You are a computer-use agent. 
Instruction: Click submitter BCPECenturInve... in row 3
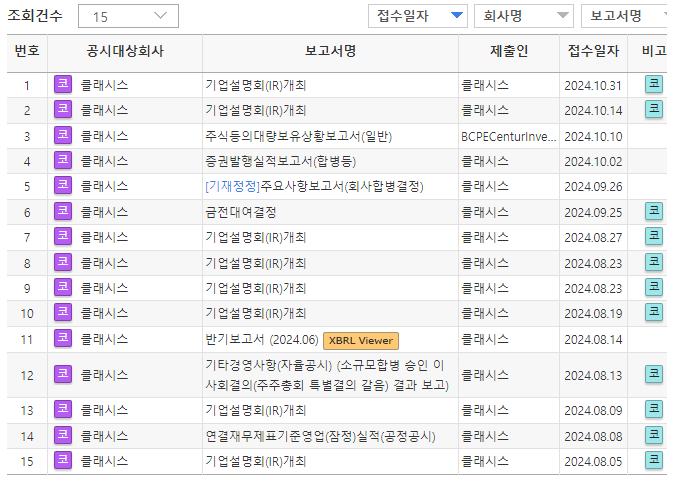(508, 137)
